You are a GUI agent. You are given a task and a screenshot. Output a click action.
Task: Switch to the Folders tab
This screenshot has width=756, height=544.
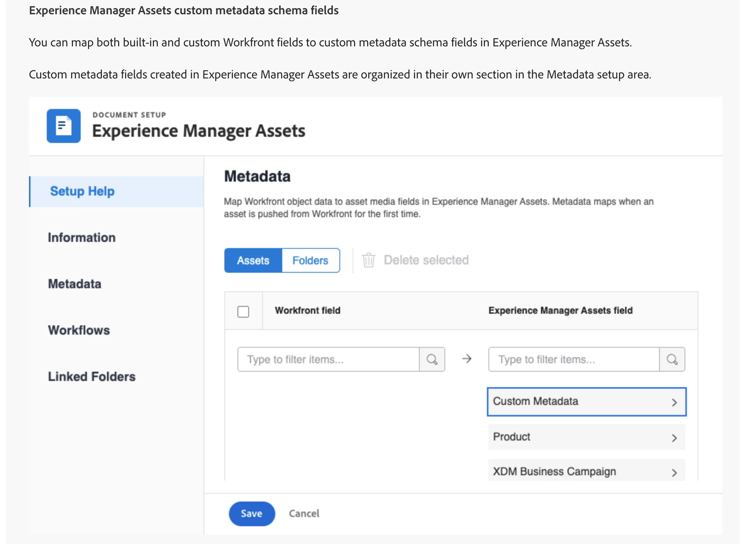pyautogui.click(x=310, y=260)
